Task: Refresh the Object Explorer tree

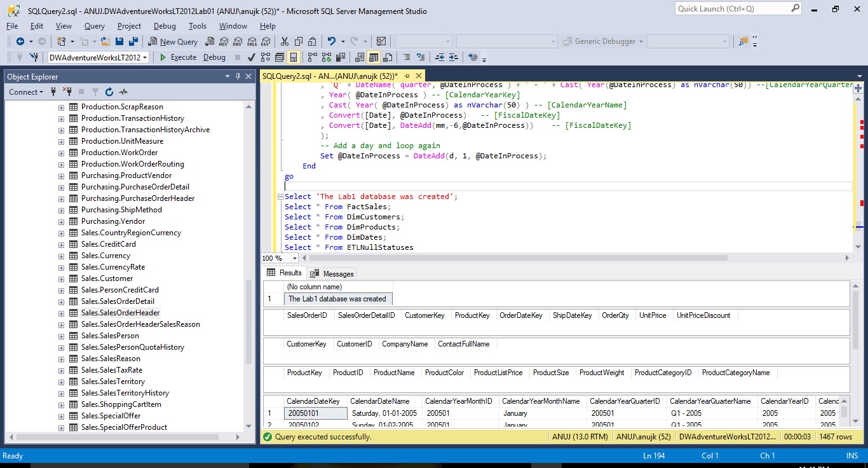Action: point(109,92)
